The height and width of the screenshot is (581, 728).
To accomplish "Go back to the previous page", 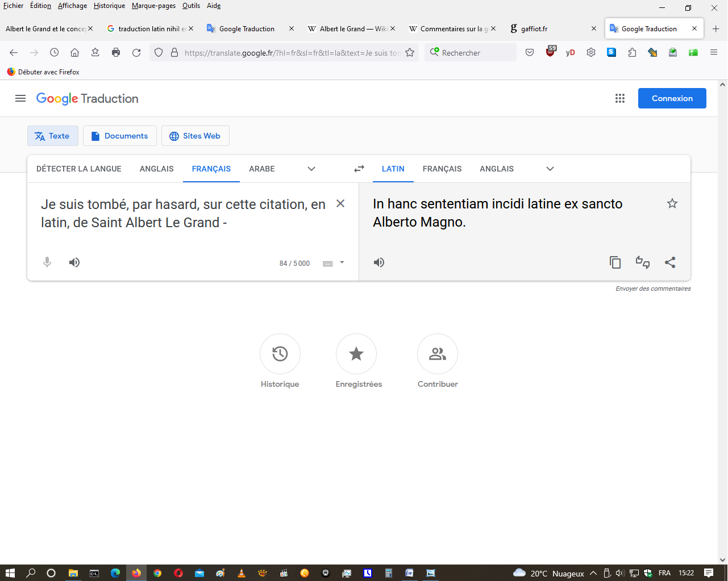I will coord(14,53).
